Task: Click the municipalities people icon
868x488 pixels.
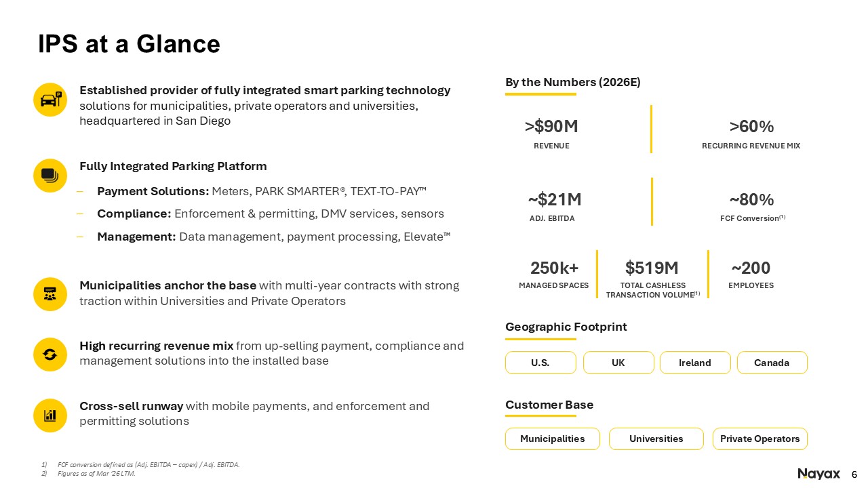Action: click(x=50, y=294)
